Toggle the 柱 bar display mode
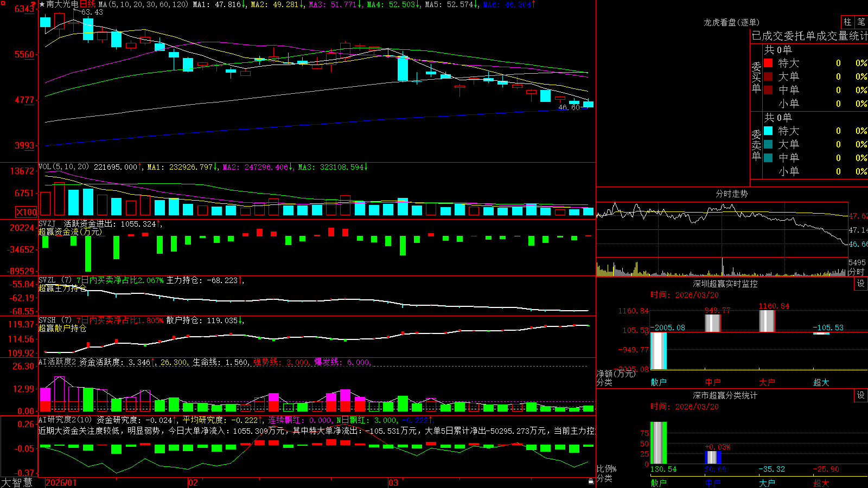The width and height of the screenshot is (868, 488). click(x=847, y=22)
